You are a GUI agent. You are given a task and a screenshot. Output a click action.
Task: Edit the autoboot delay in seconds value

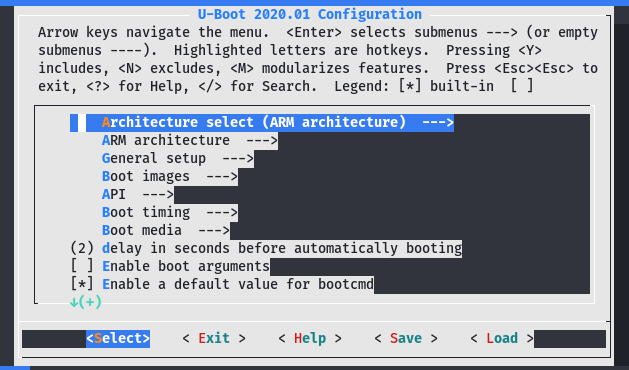tap(266, 248)
